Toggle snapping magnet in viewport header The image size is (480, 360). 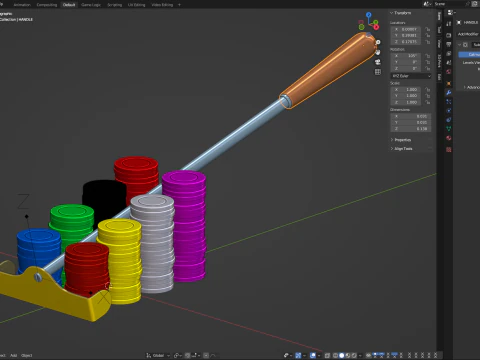coord(187,355)
